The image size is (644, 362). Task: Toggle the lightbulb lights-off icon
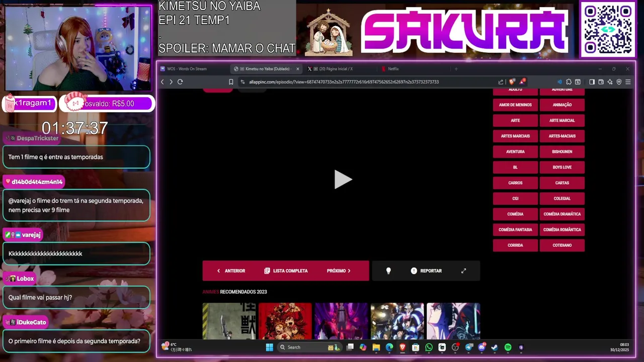[x=388, y=270]
